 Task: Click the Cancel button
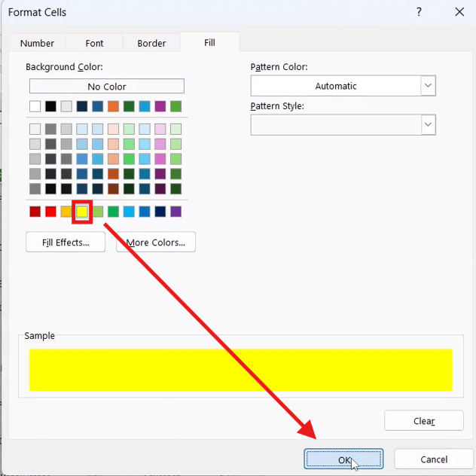tap(434, 459)
